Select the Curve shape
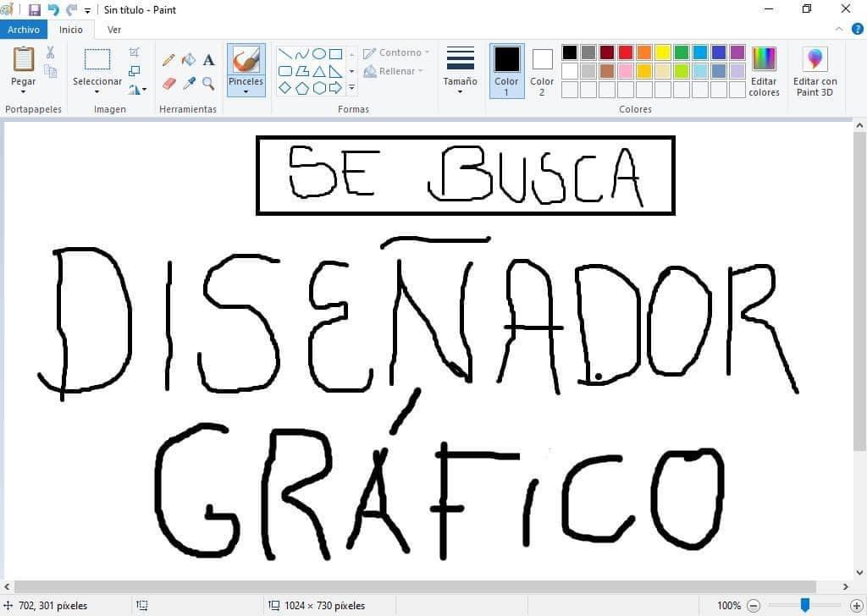Screen dimensions: 867x616 point(302,53)
